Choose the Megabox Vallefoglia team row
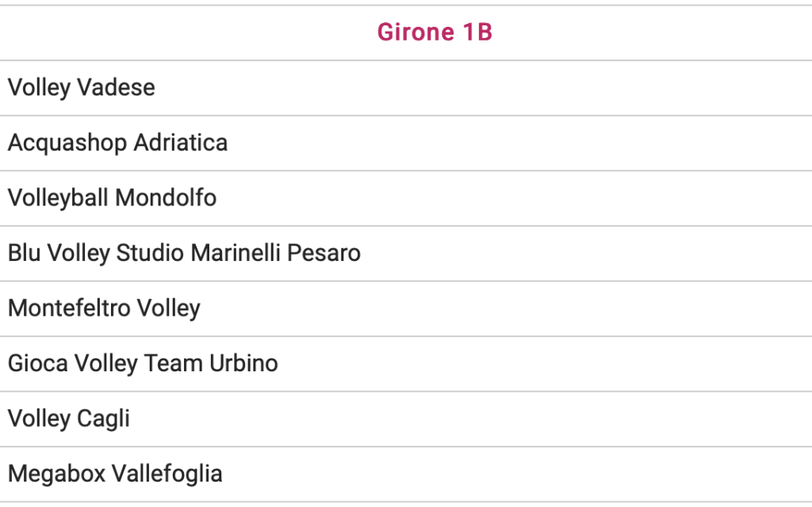This screenshot has height=507, width=812. 115,474
